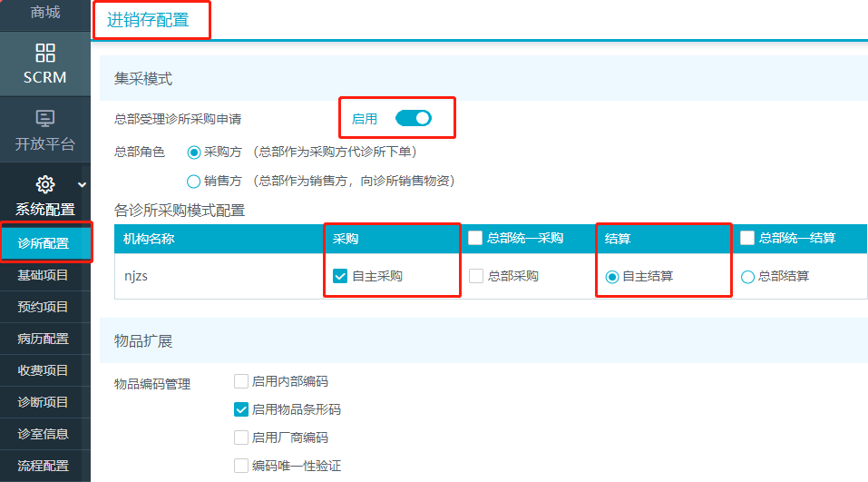The width and height of the screenshot is (868, 482).
Task: Click the 物品编码管理 label
Action: click(152, 384)
